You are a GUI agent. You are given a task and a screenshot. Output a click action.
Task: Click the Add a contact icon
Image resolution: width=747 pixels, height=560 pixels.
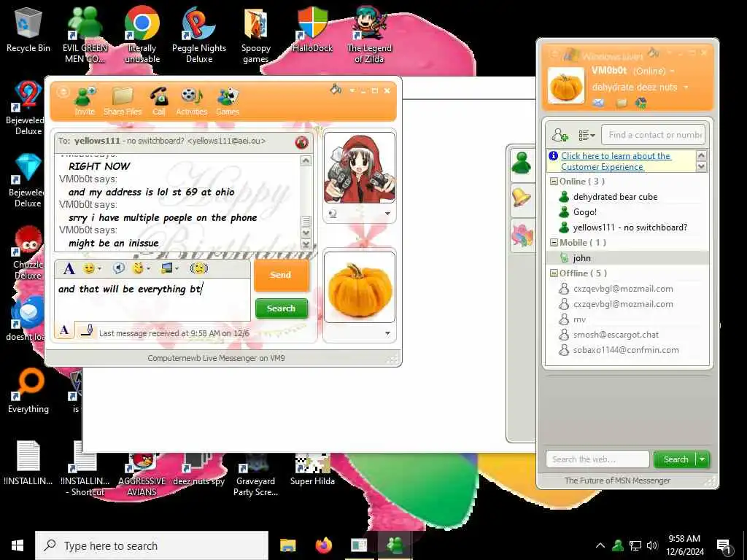560,135
